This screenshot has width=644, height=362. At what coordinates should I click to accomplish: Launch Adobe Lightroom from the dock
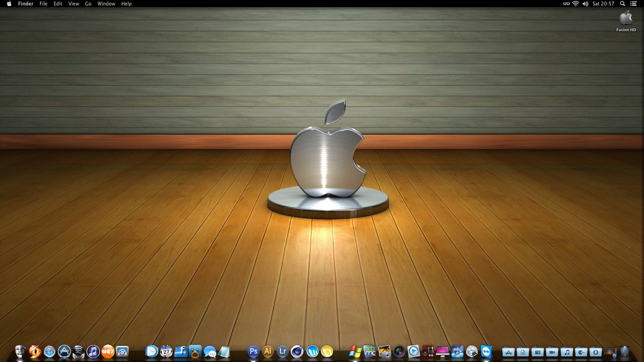coord(283,352)
